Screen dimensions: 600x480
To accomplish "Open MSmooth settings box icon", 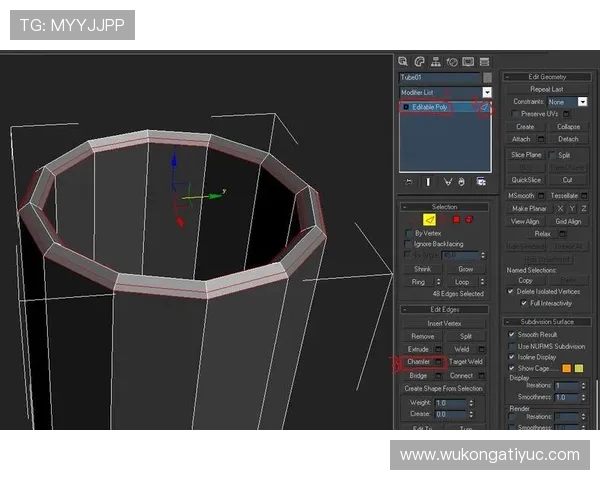I will tap(541, 196).
